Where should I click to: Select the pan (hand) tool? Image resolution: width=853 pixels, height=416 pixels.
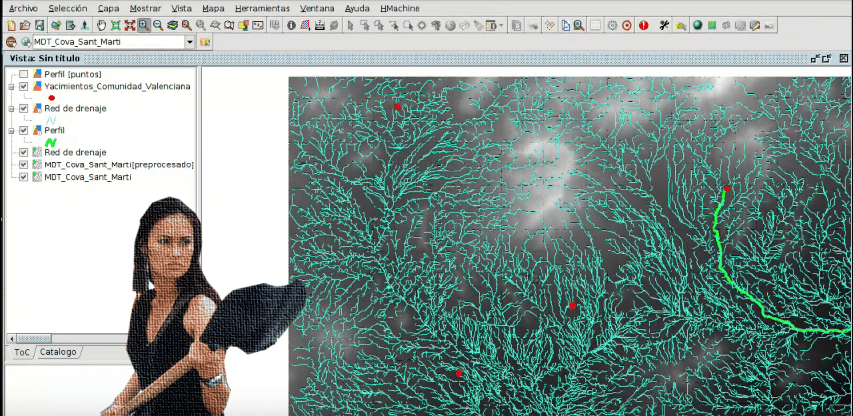[x=102, y=24]
